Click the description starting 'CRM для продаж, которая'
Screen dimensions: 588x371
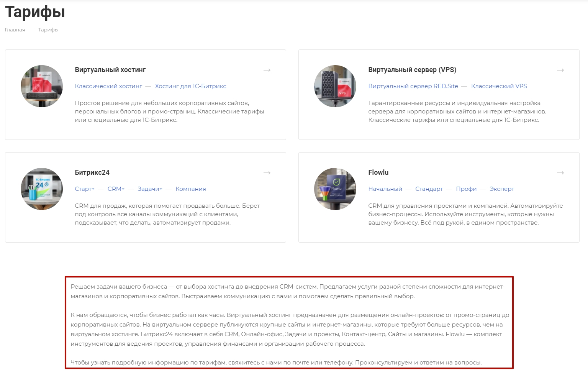[x=167, y=214]
